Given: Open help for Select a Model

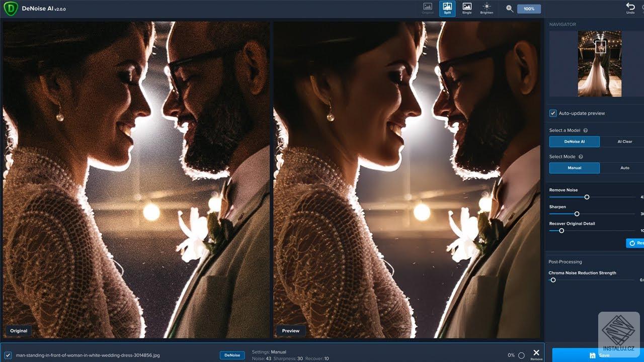Looking at the screenshot, I should click(585, 130).
